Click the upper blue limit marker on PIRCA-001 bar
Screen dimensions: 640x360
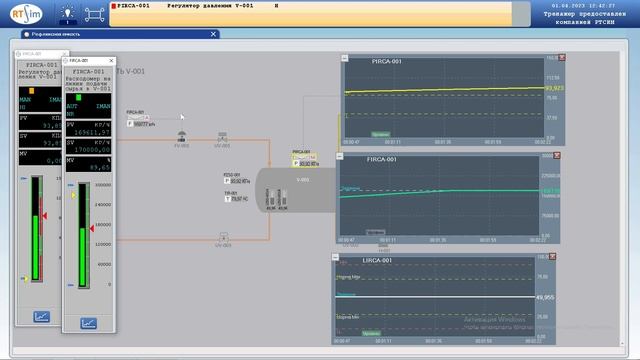pyautogui.click(x=24, y=178)
